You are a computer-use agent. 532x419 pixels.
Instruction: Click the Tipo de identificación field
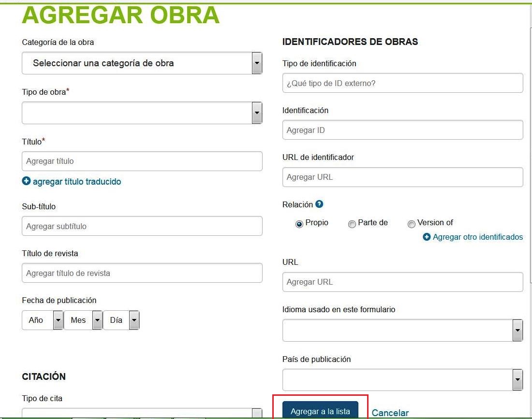[402, 83]
